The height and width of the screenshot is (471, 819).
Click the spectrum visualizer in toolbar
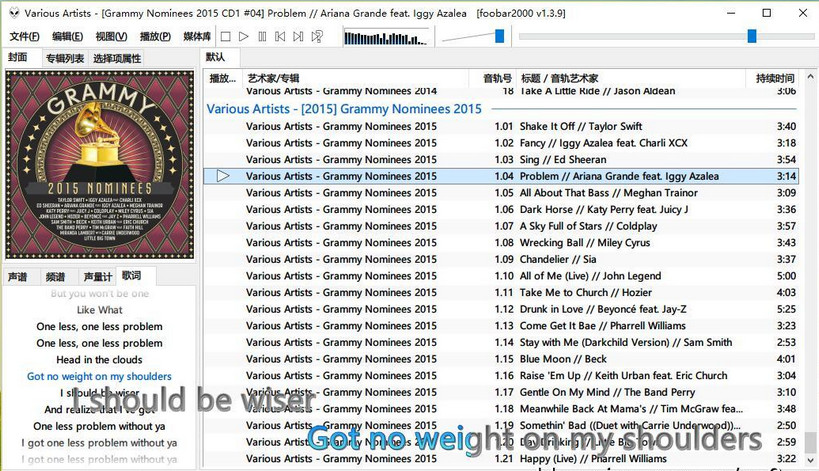click(385, 38)
